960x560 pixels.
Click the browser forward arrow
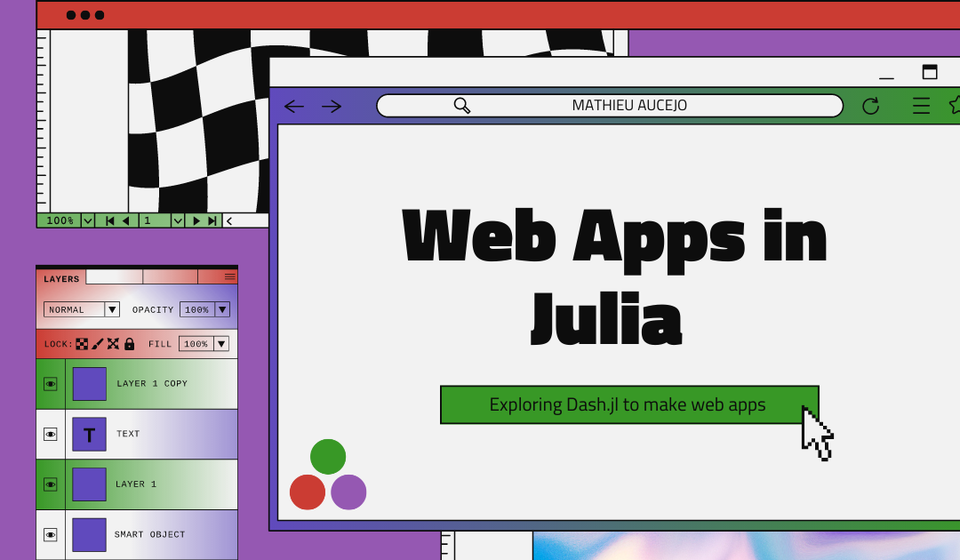332,107
